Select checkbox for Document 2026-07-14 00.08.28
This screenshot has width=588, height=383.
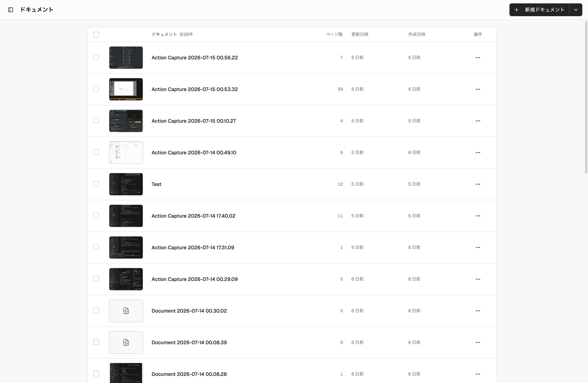pos(96,374)
